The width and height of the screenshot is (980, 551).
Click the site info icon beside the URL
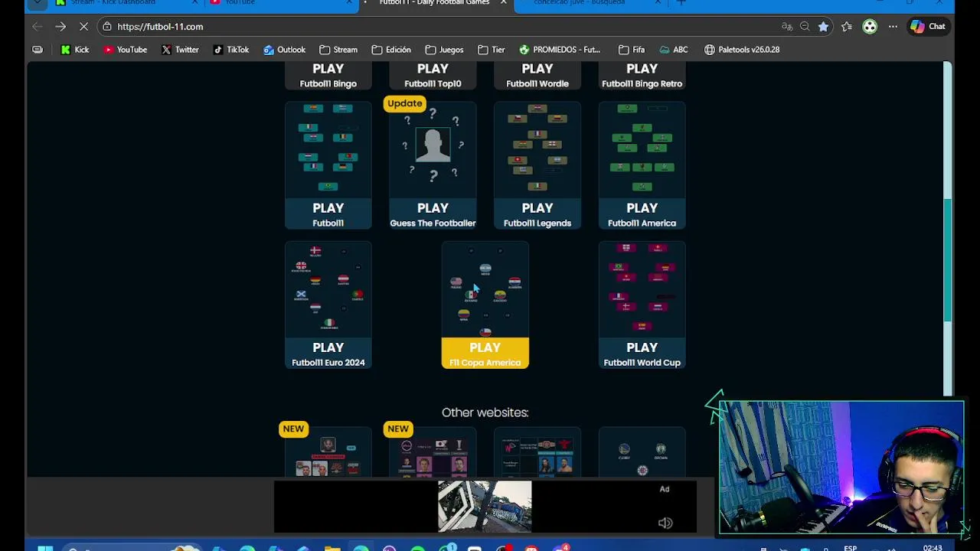pos(107,27)
